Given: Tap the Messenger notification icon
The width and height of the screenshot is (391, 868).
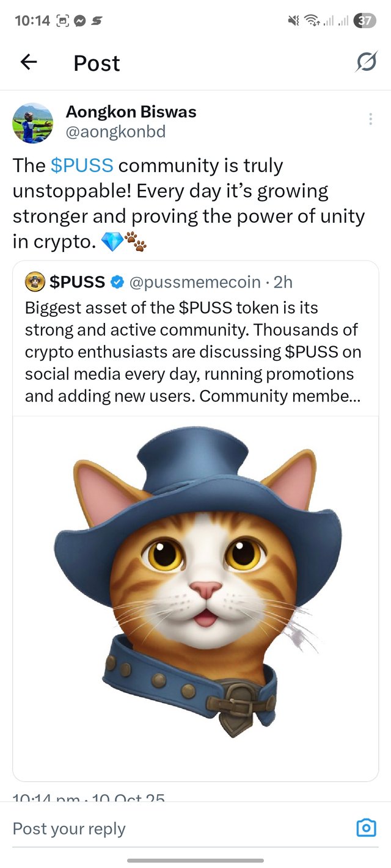Looking at the screenshot, I should click(x=79, y=21).
